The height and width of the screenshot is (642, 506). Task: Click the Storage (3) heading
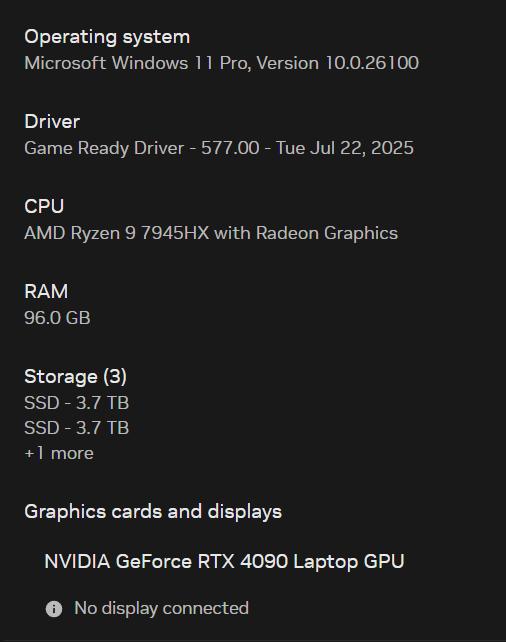[76, 377]
